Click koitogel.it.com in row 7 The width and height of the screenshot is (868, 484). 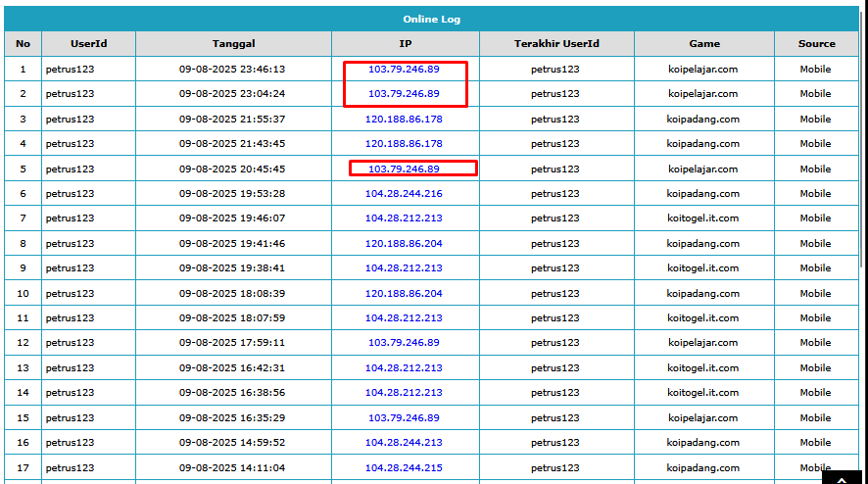[x=703, y=218]
